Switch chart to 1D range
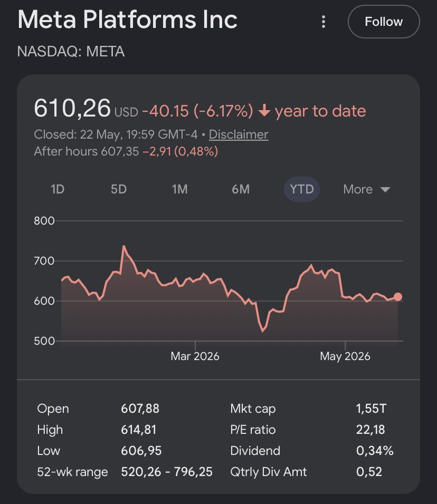This screenshot has width=437, height=504. [x=58, y=189]
